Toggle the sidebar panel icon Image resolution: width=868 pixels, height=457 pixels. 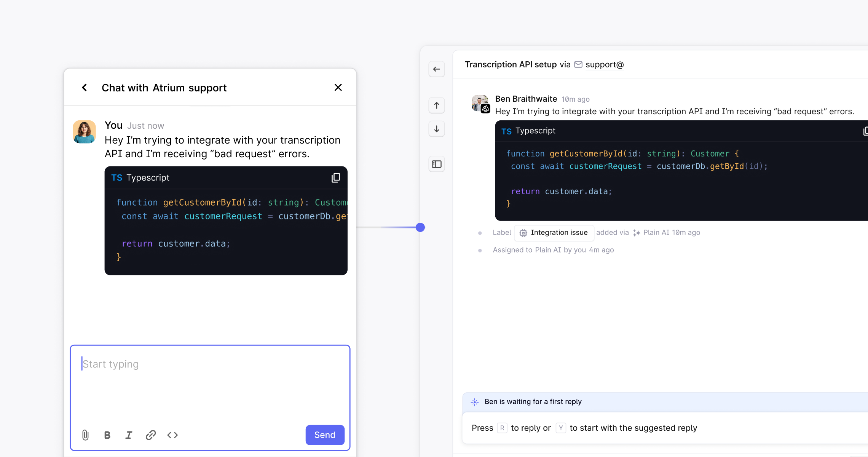[x=437, y=164]
